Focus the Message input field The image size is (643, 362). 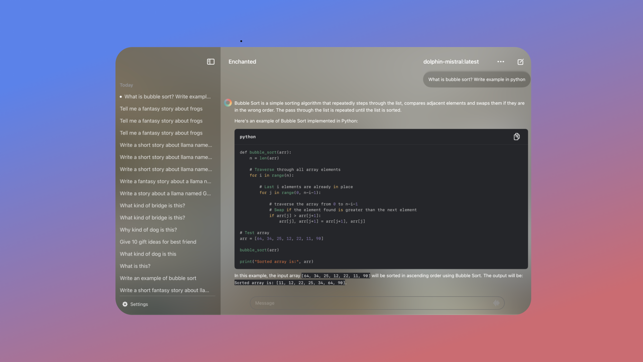tap(377, 303)
